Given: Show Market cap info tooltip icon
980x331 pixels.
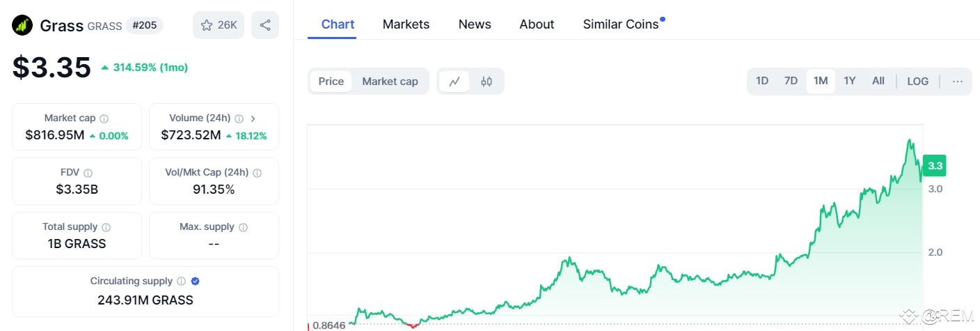Looking at the screenshot, I should click(104, 118).
